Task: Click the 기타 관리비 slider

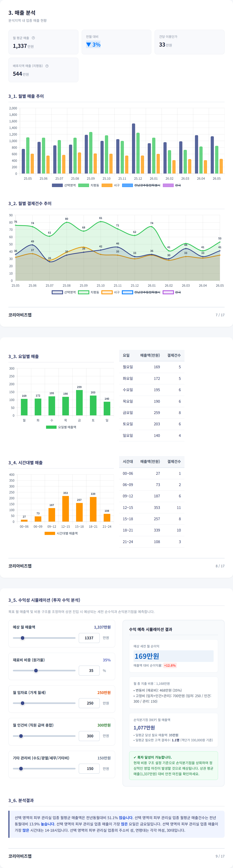Action: coord(44,769)
